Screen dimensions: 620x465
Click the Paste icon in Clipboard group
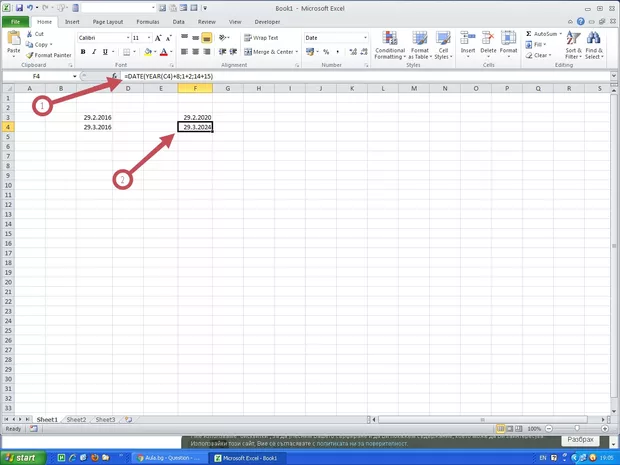pyautogui.click(x=13, y=38)
